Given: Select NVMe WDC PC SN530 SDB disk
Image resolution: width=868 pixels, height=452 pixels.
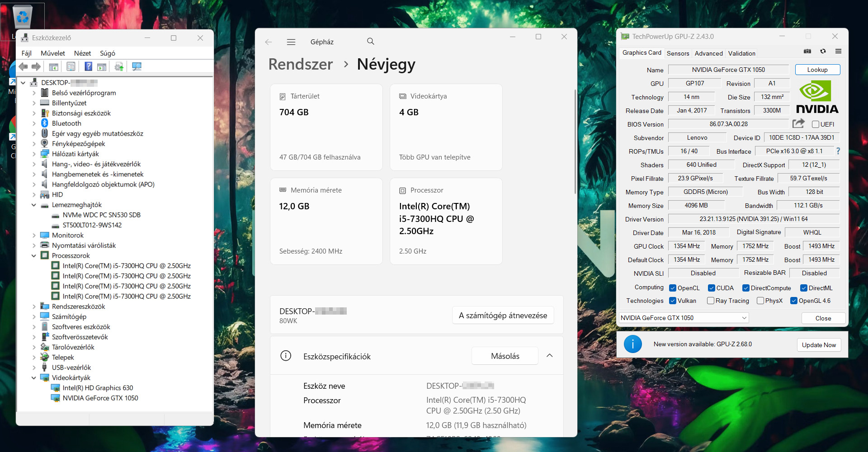Looking at the screenshot, I should 102,215.
